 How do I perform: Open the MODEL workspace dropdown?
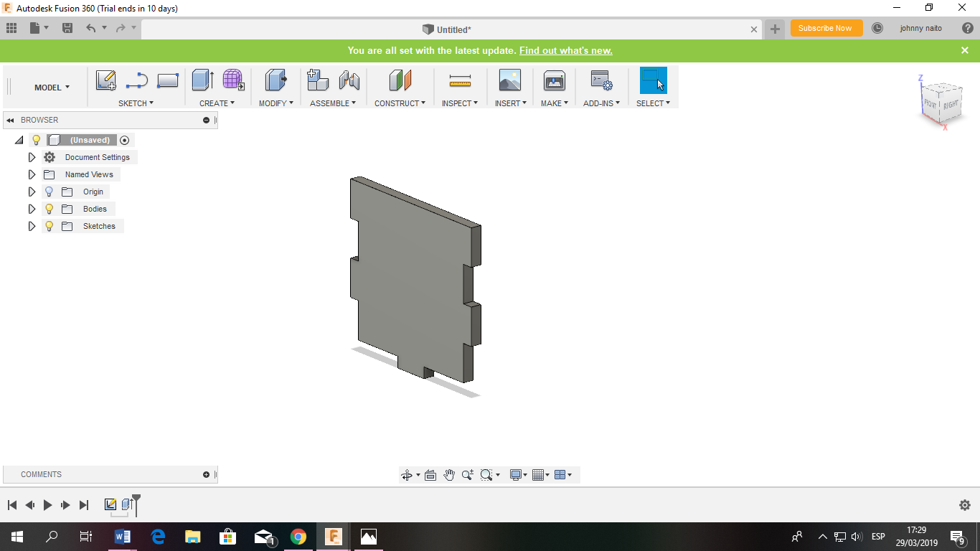point(52,88)
